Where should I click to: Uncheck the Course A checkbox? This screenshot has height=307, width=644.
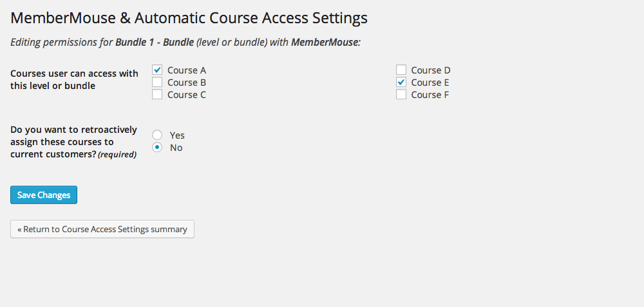[x=157, y=70]
